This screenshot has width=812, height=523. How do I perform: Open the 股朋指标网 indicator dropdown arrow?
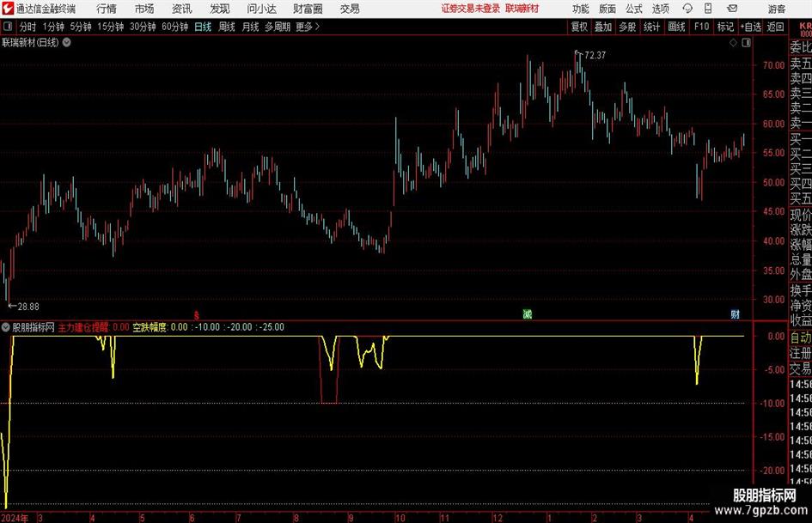pos(6,326)
